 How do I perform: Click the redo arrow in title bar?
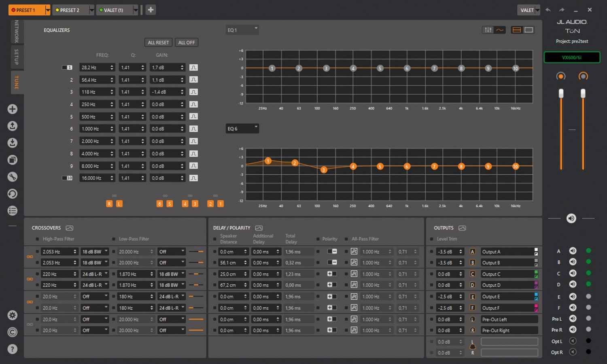(x=562, y=10)
